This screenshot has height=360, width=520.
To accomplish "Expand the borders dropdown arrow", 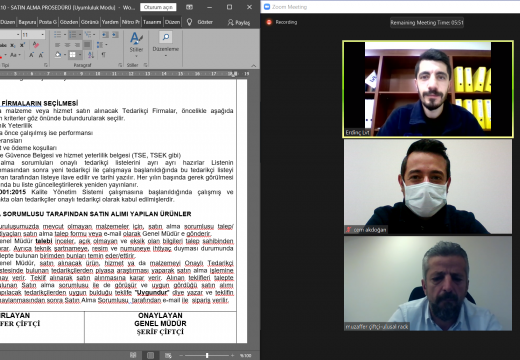I will [80, 55].
